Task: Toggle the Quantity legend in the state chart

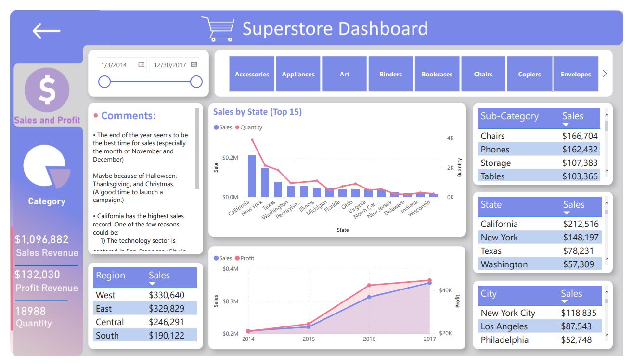Action: click(248, 127)
